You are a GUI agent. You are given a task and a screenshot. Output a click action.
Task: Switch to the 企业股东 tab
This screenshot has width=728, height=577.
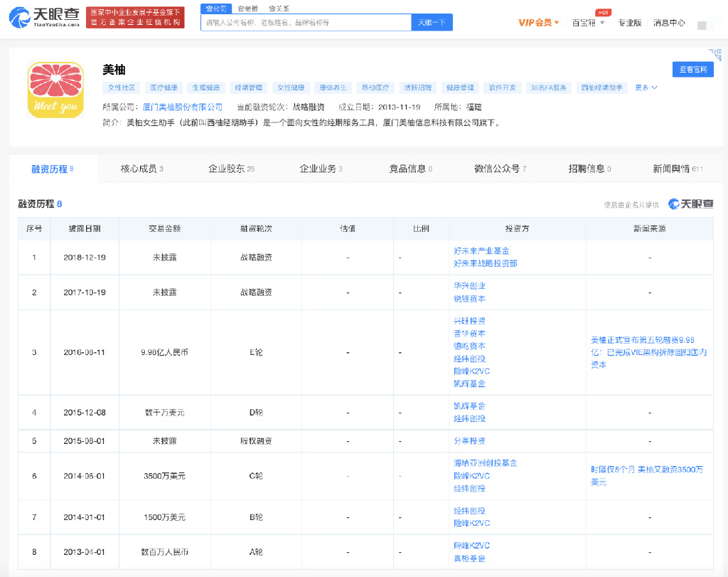231,169
